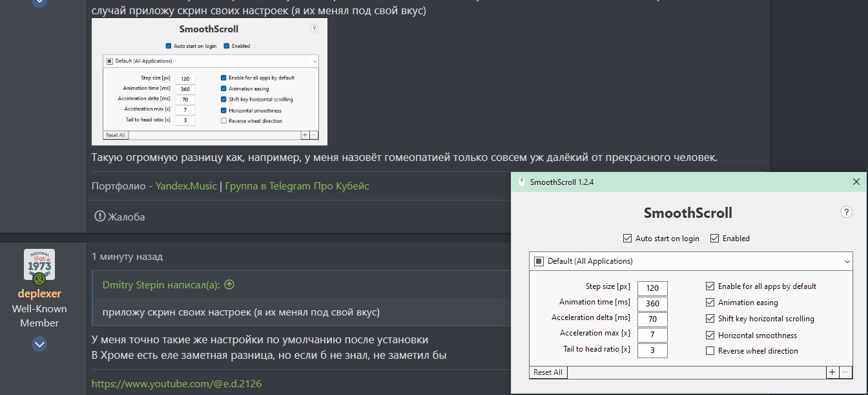This screenshot has width=868, height=395.
Task: Open the Yandex.Music portfolio link
Action: click(x=186, y=186)
